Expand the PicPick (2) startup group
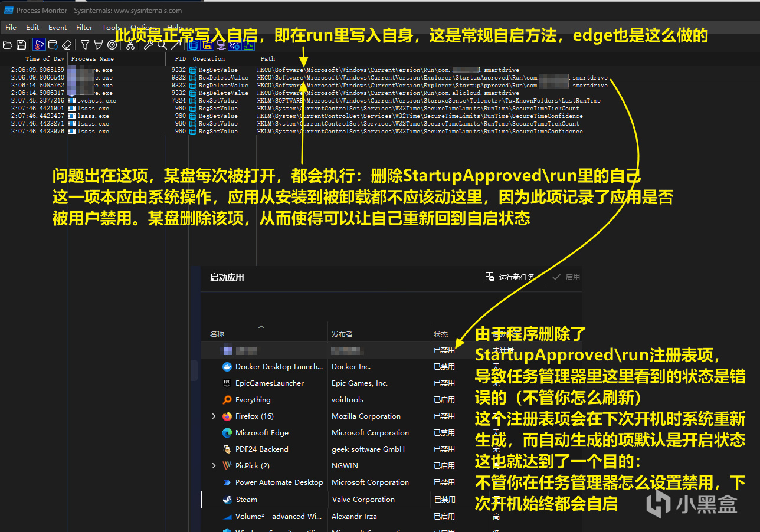This screenshot has height=532, width=760. pyautogui.click(x=214, y=466)
